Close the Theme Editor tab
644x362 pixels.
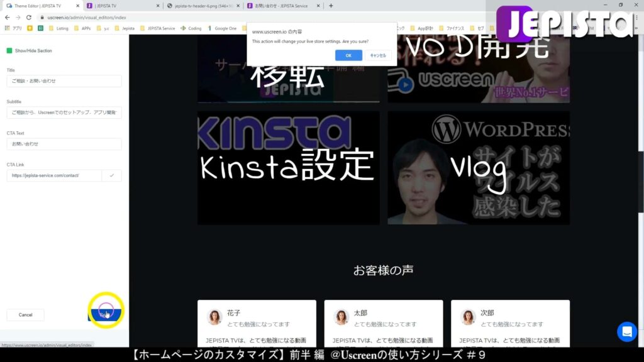coord(77,6)
